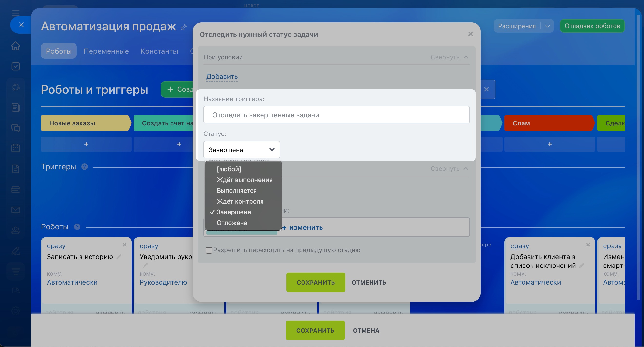The width and height of the screenshot is (644, 347).
Task: Open the hamburger menu in the sidebar
Action: pyautogui.click(x=16, y=13)
